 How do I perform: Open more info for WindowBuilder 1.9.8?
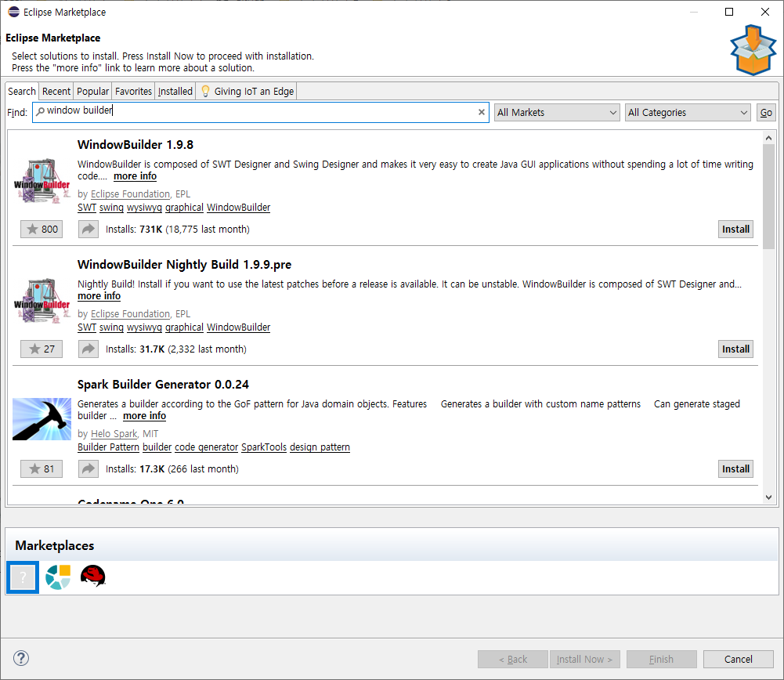135,176
